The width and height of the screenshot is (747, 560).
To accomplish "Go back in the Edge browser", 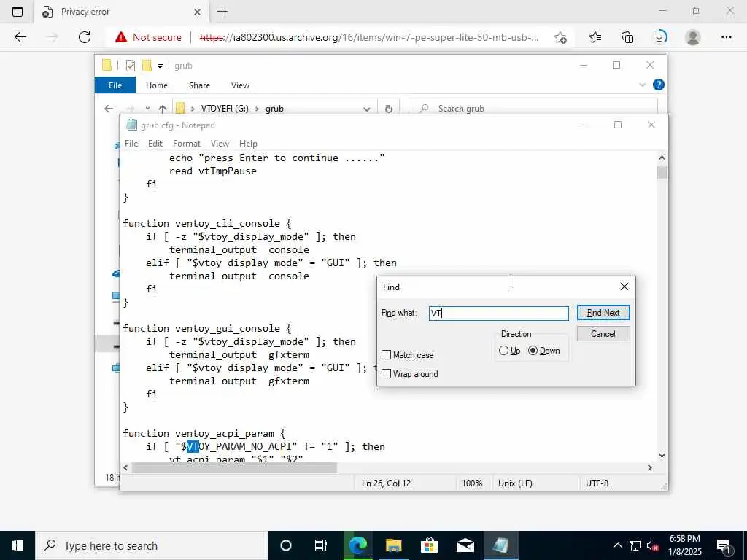I will [20, 37].
